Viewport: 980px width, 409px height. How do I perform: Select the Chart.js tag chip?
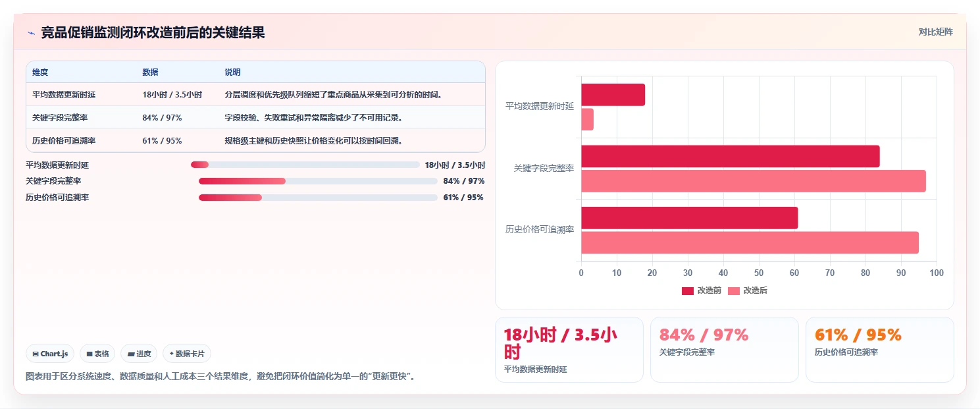51,354
